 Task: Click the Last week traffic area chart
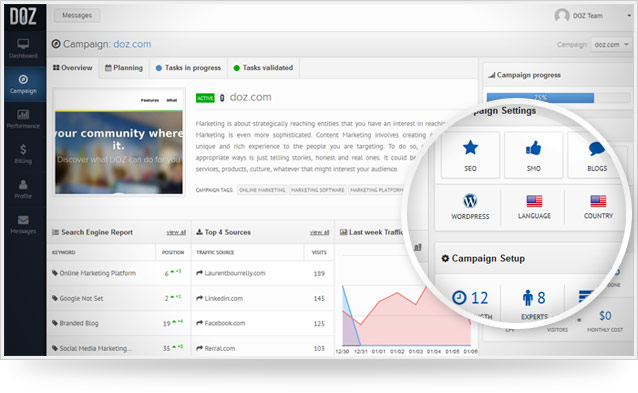(407, 315)
